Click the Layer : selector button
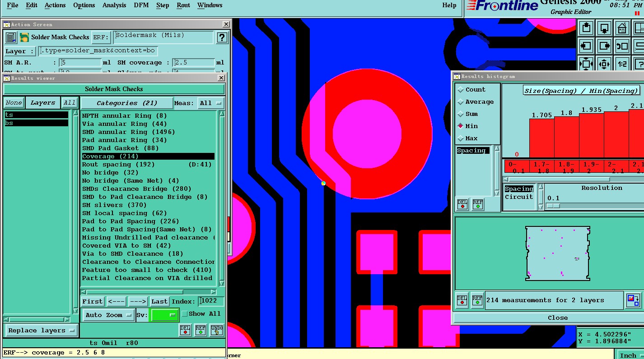This screenshot has width=644, height=359. click(19, 51)
